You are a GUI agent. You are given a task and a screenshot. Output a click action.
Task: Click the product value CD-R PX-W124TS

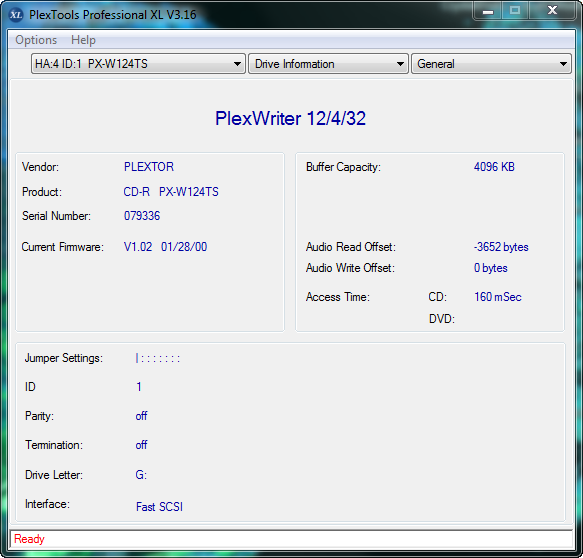(171, 192)
